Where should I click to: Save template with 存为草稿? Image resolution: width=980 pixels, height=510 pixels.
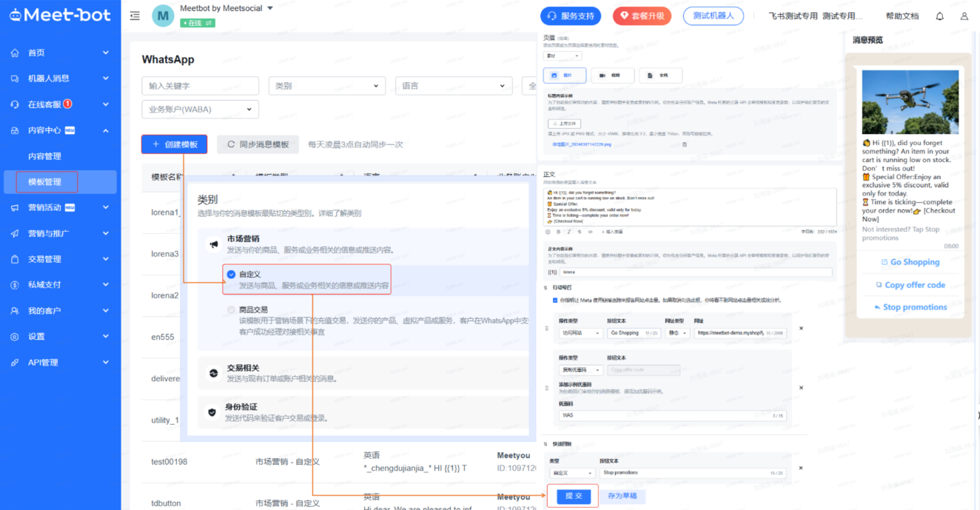pos(622,496)
